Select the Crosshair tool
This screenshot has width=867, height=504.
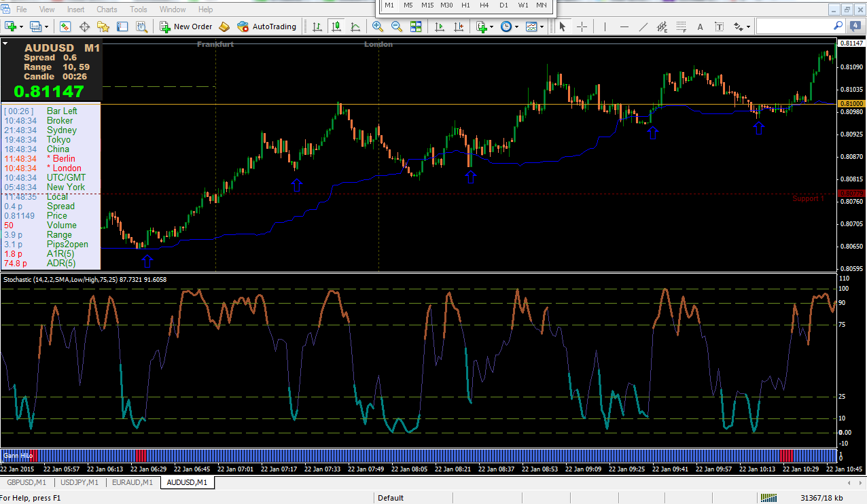tap(582, 26)
